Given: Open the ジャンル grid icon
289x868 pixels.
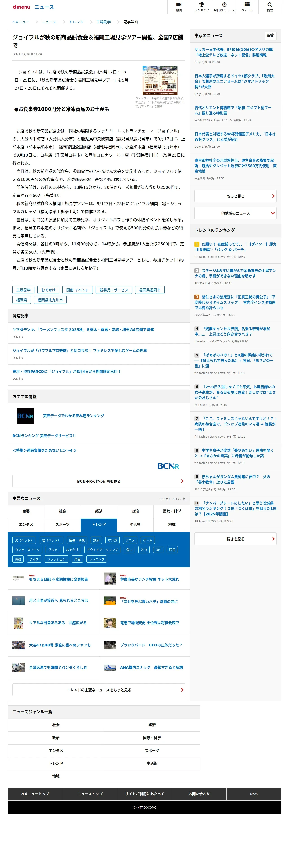Looking at the screenshot, I should point(247,7).
